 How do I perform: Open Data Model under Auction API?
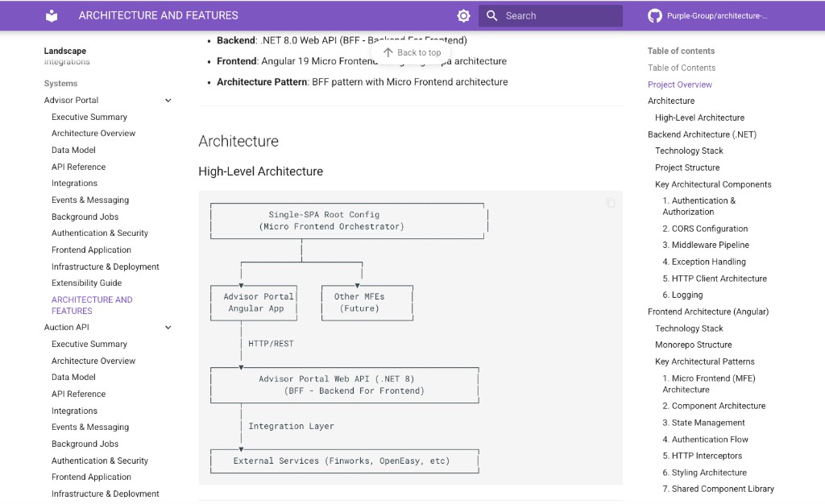pos(73,377)
